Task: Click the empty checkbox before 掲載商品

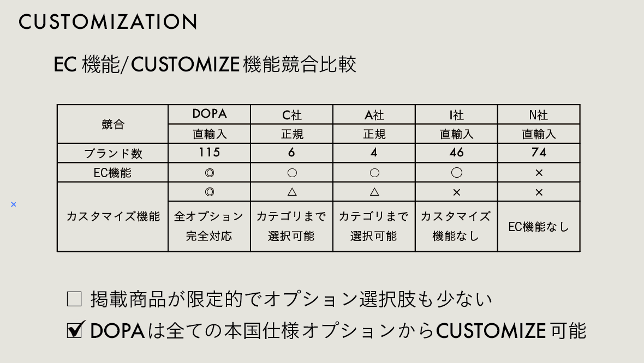Action: (74, 299)
